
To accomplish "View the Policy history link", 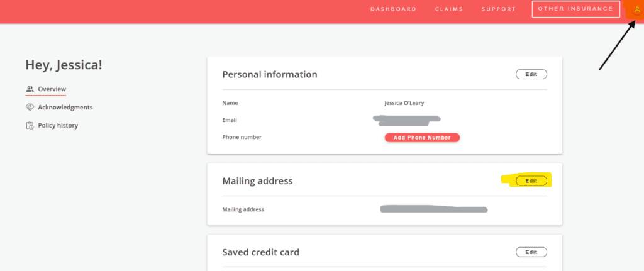I will click(58, 126).
